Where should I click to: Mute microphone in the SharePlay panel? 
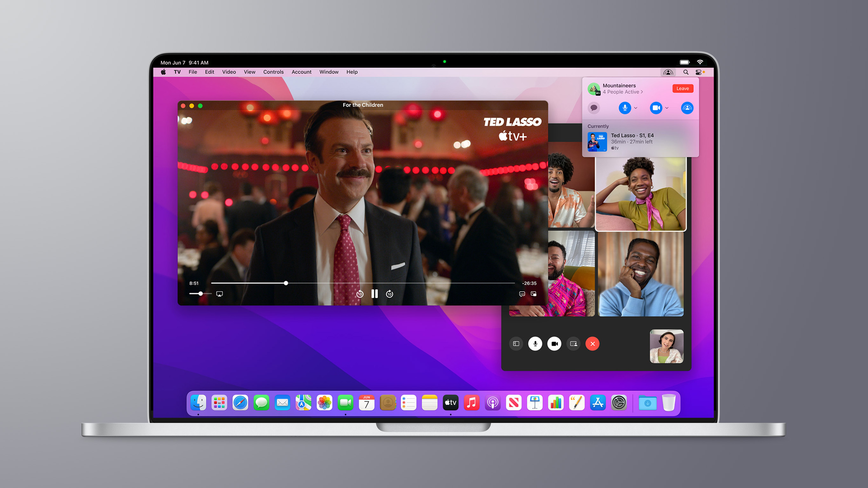(625, 108)
